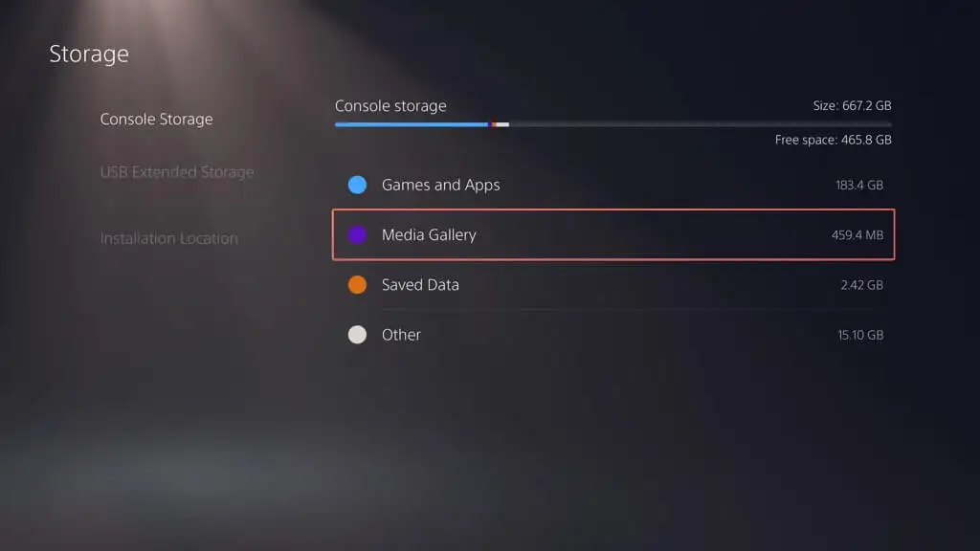Click the blue Games and Apps circle icon
980x551 pixels.
pos(358,185)
